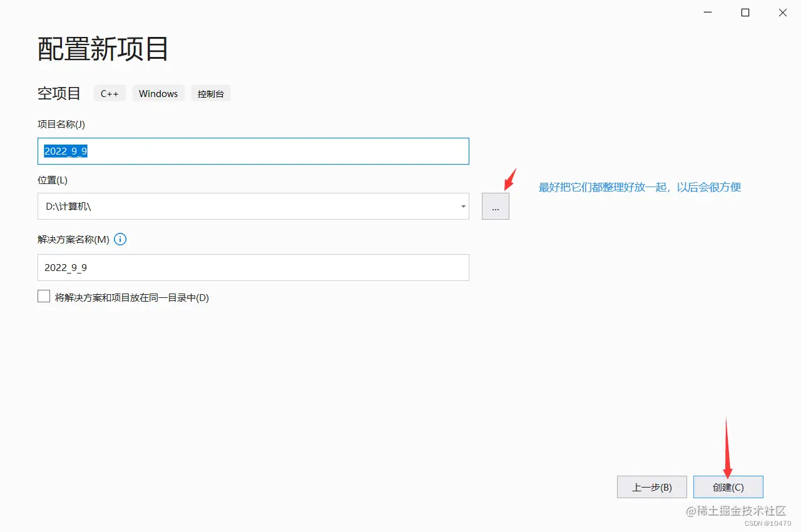Click inside the 项目名称(J) input field
Image resolution: width=801 pixels, height=532 pixels.
click(x=250, y=151)
